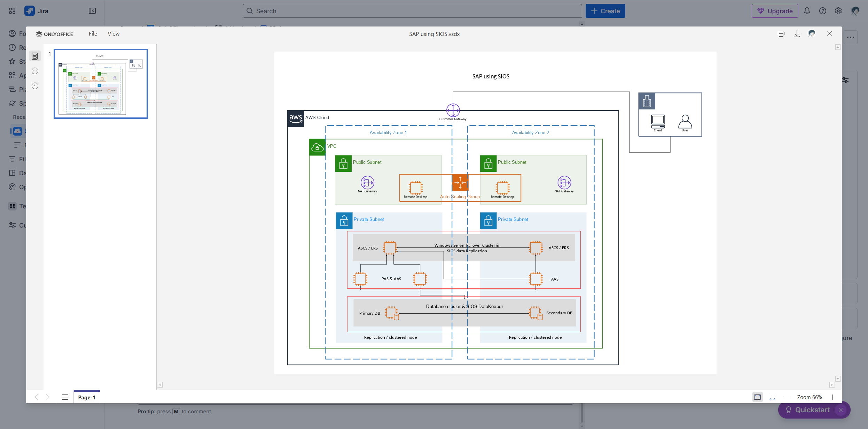Toggle fit-to-width view mode
Viewport: 868px width, 429px height.
[x=772, y=397]
